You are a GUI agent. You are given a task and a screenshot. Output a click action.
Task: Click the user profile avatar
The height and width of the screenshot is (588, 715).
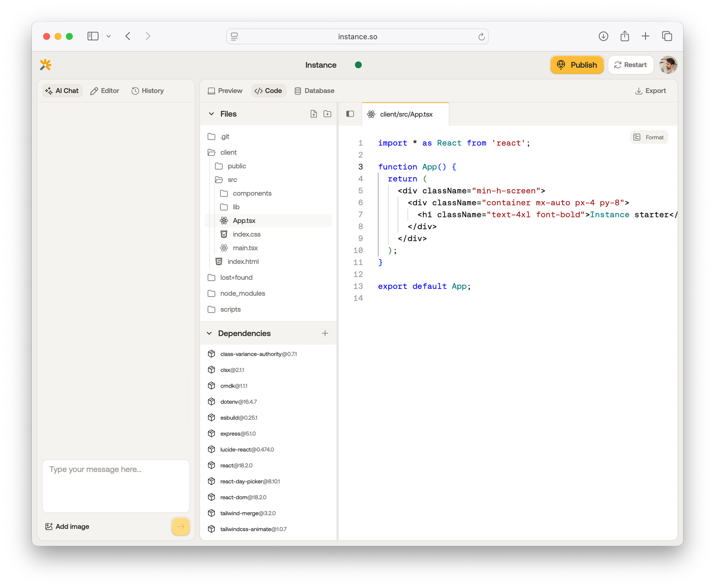click(667, 65)
